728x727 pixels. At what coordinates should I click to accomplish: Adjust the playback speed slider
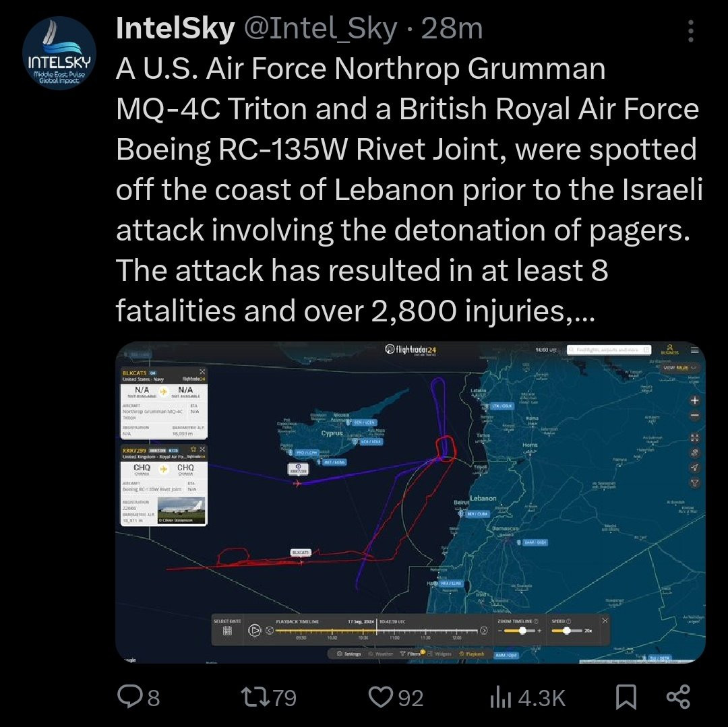(567, 631)
